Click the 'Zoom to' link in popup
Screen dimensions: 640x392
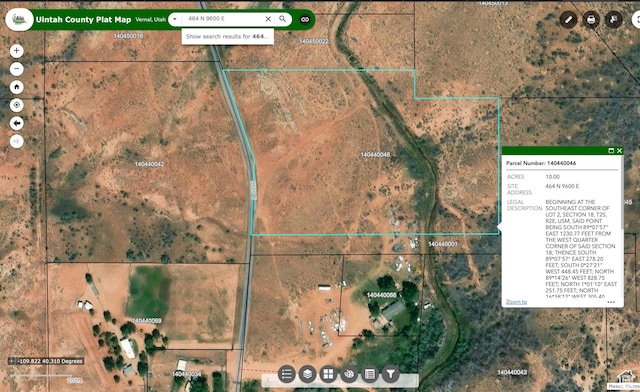pyautogui.click(x=516, y=302)
